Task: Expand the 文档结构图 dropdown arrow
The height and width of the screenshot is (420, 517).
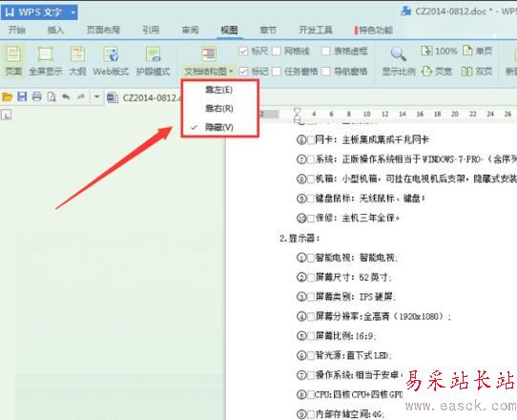Action: [x=231, y=72]
